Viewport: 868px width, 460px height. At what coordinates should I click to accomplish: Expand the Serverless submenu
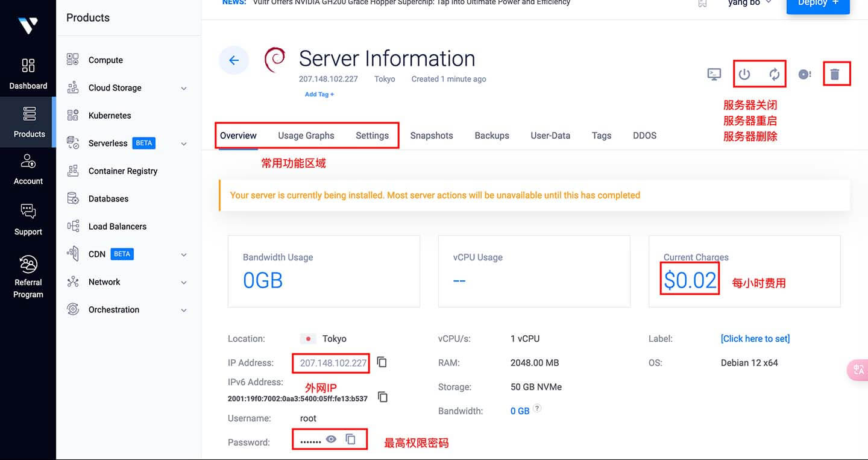click(x=184, y=143)
